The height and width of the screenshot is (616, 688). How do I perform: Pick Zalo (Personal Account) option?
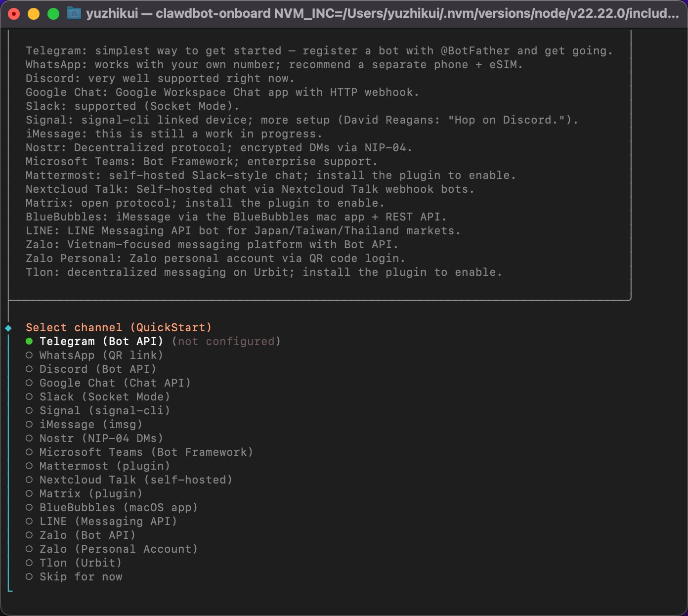(x=112, y=549)
